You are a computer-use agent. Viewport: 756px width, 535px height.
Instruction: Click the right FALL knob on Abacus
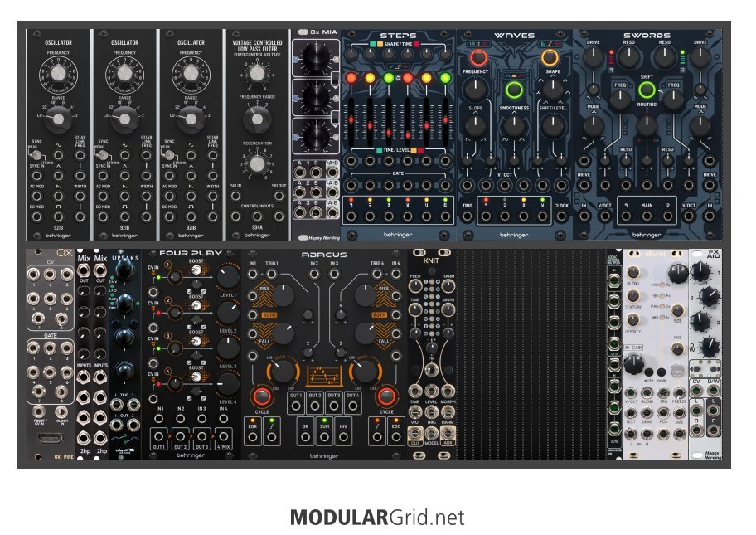coord(366,333)
